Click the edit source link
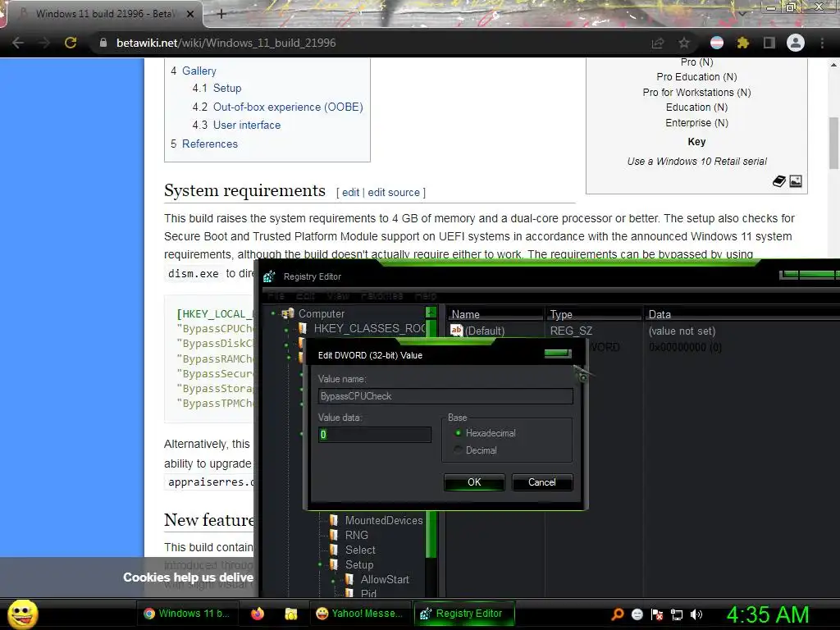The height and width of the screenshot is (630, 840). 394,192
